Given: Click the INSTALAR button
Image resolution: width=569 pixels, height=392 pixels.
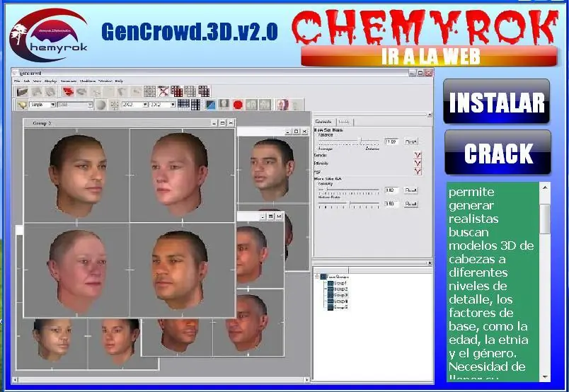Looking at the screenshot, I should tap(496, 101).
